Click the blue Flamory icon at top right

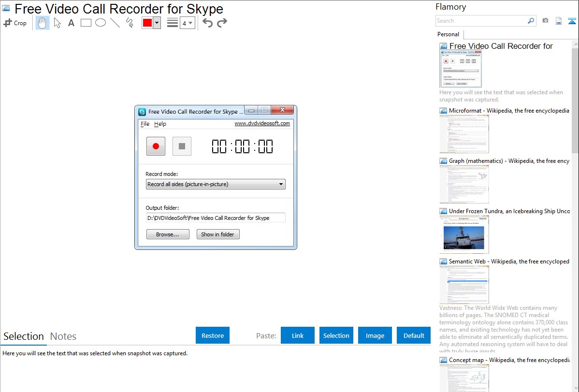[572, 21]
